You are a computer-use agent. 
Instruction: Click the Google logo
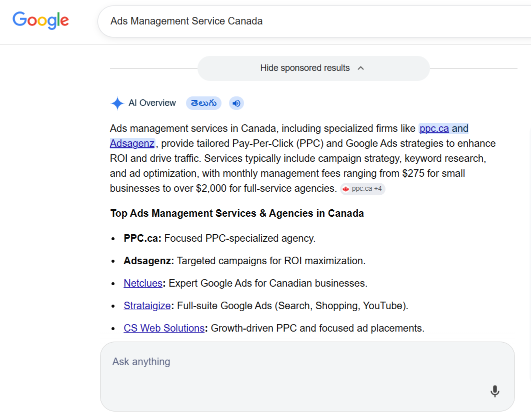point(40,20)
